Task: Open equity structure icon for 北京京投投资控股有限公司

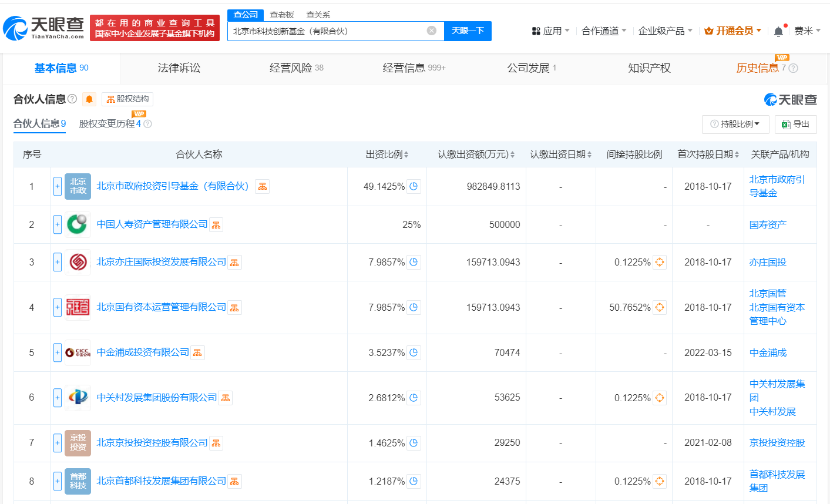Action: click(216, 443)
